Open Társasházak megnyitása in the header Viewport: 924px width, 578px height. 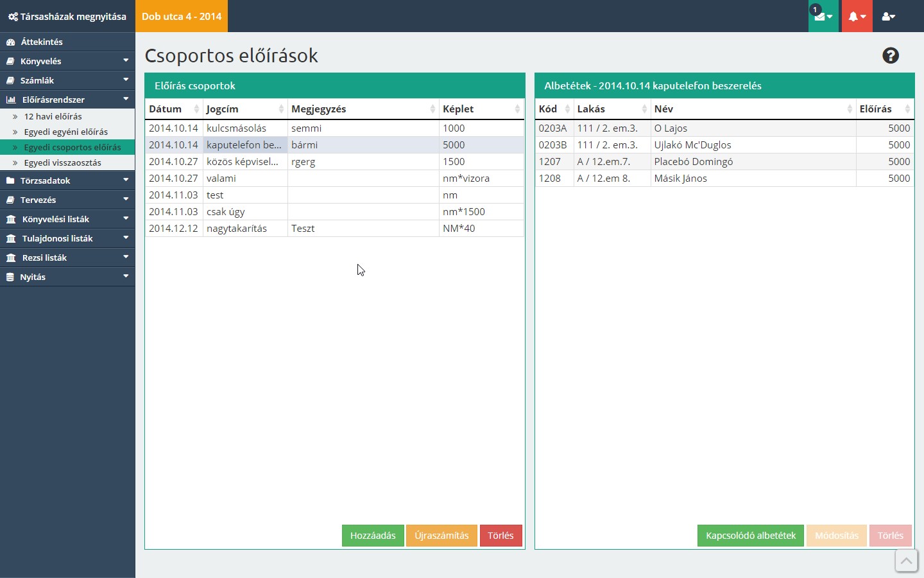coord(67,17)
